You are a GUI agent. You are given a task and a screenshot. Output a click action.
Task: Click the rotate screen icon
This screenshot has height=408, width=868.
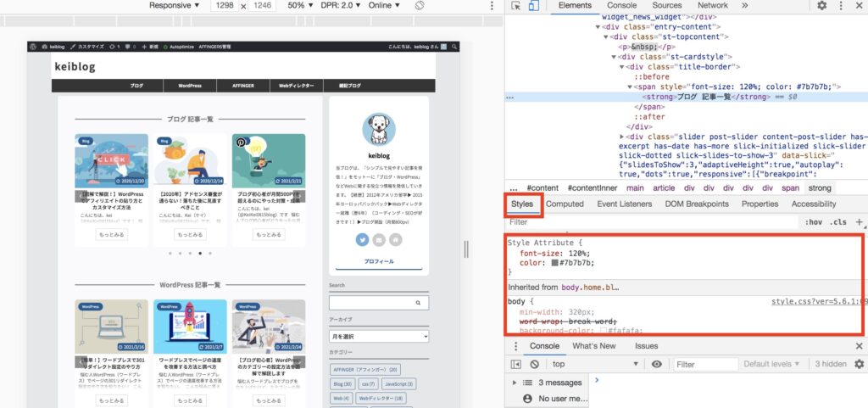coord(420,6)
